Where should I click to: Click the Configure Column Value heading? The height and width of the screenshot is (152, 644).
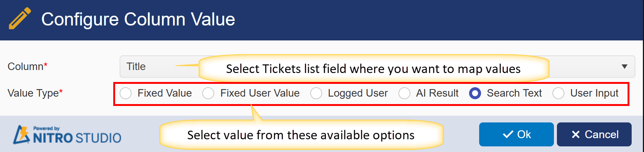tap(138, 19)
